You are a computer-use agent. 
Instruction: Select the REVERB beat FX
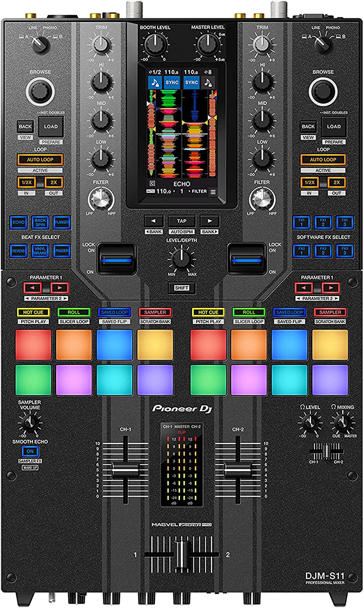point(18,251)
